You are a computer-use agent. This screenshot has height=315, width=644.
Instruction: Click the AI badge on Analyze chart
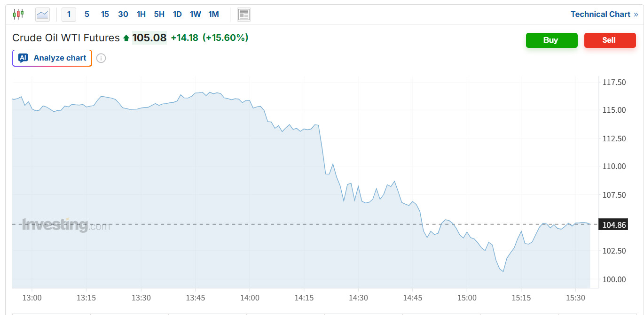(x=23, y=58)
